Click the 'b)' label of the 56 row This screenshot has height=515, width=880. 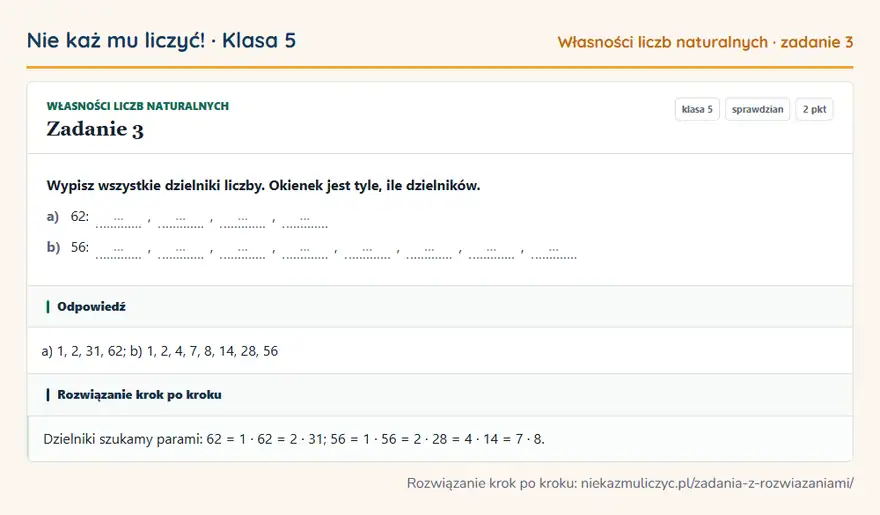[53, 247]
